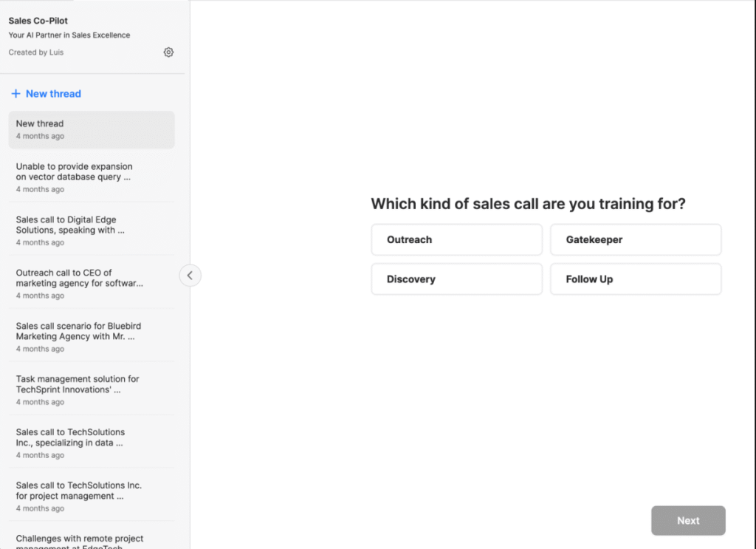The image size is (756, 549).
Task: Select the Outreach call type
Action: click(x=456, y=239)
